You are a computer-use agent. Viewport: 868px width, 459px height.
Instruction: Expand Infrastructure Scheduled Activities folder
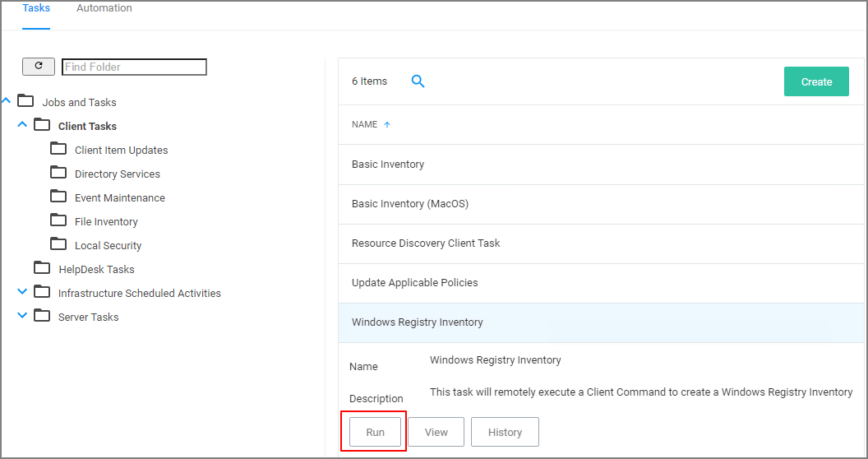[22, 292]
